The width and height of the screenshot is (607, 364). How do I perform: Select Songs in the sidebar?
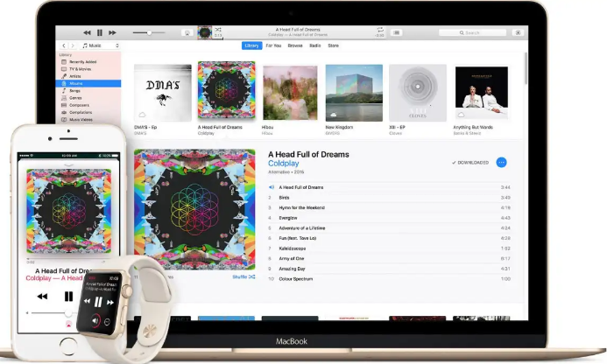point(88,90)
